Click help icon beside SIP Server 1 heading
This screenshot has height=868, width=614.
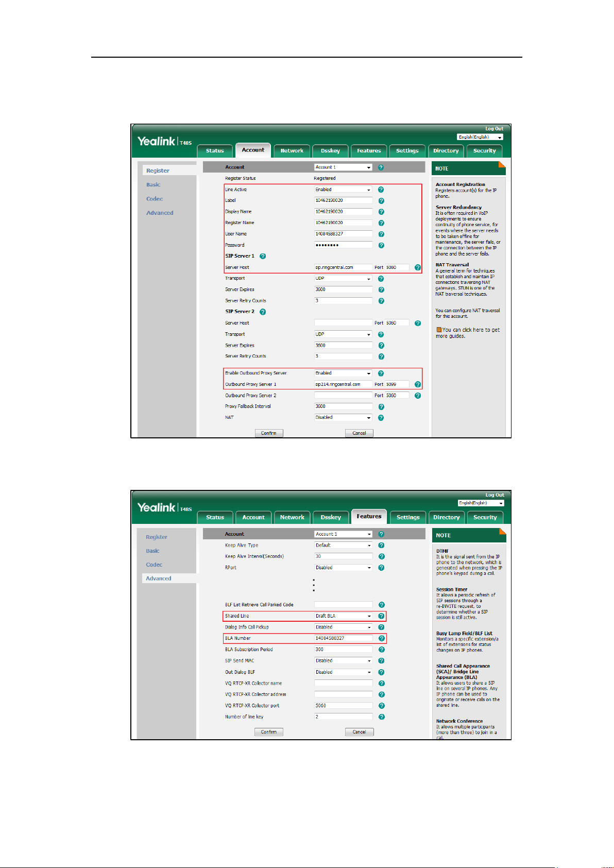pos(263,256)
